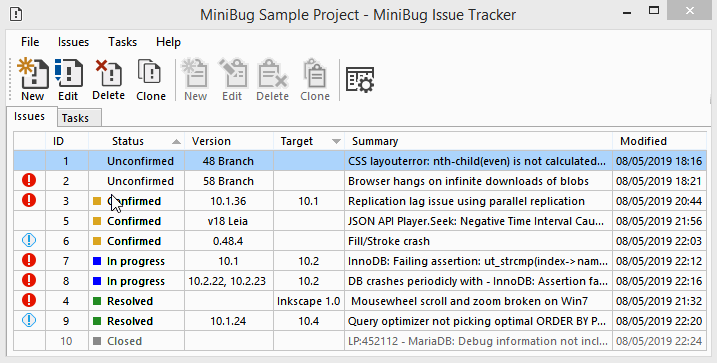
Task: Delete the selected issue via toolbar
Action: click(108, 73)
